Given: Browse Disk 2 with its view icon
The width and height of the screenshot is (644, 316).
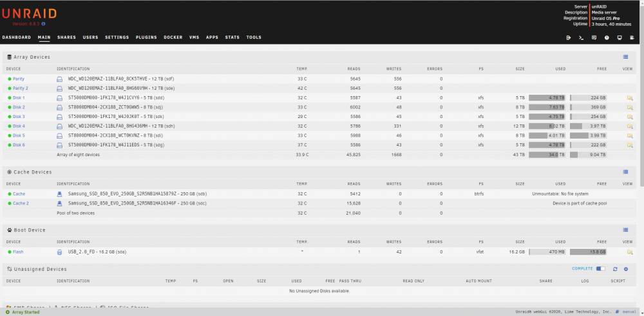Looking at the screenshot, I should click(630, 108).
